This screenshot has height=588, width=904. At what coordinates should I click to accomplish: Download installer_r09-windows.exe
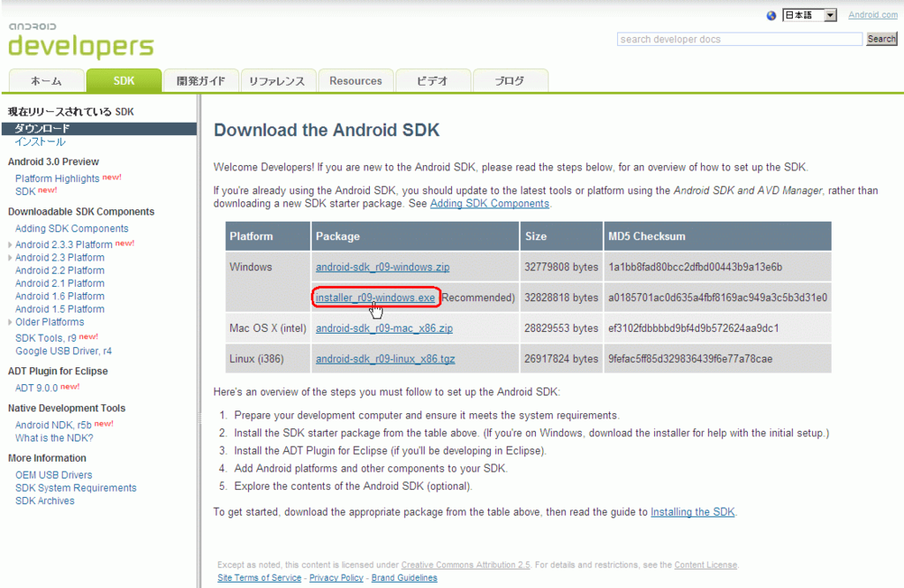[x=375, y=298]
